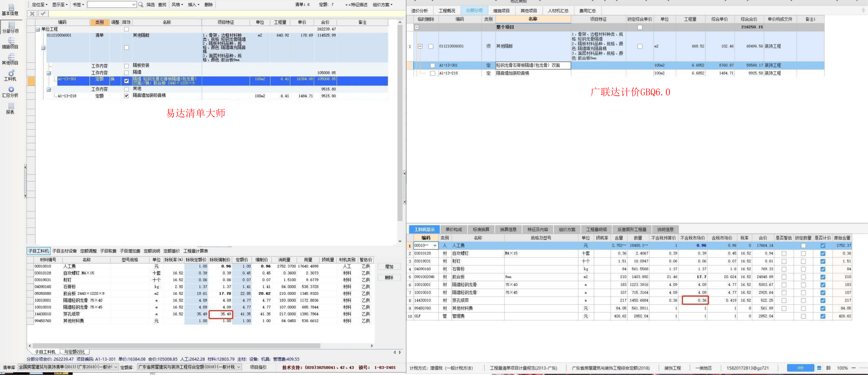Toggle the checkbox on the 单位工程 row
The height and width of the screenshot is (375, 868).
126,29
